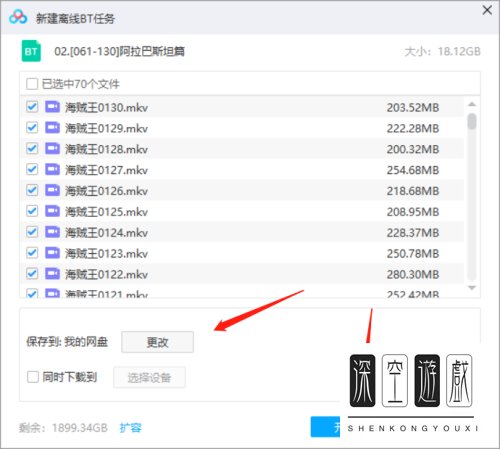500x449 pixels.
Task: Click the 254.68MB size value
Action: click(413, 170)
